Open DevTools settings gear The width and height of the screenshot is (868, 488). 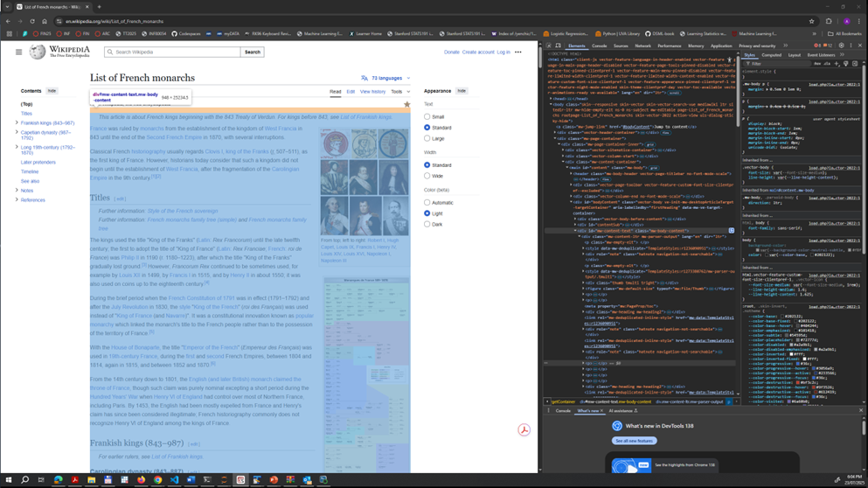(x=842, y=45)
